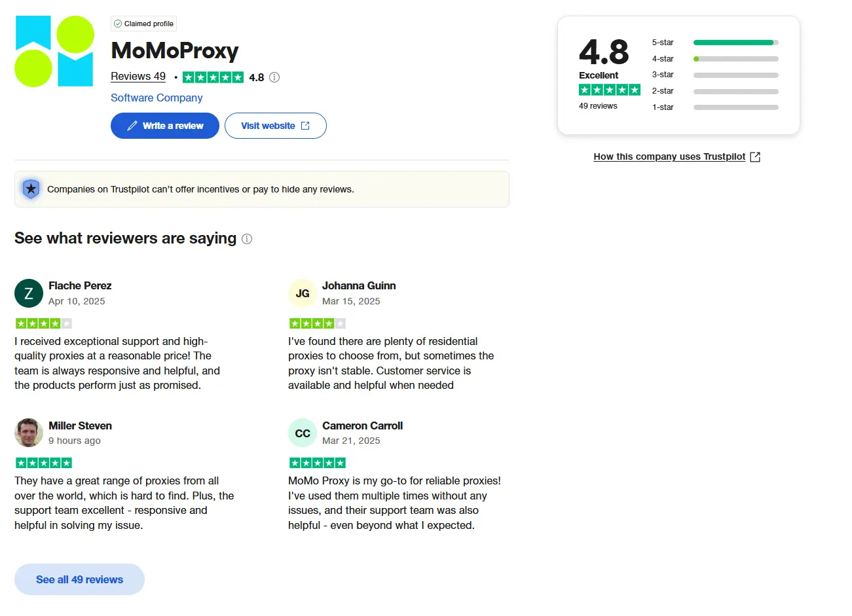
Task: Filter reviews by 4-star bar
Action: tap(735, 59)
